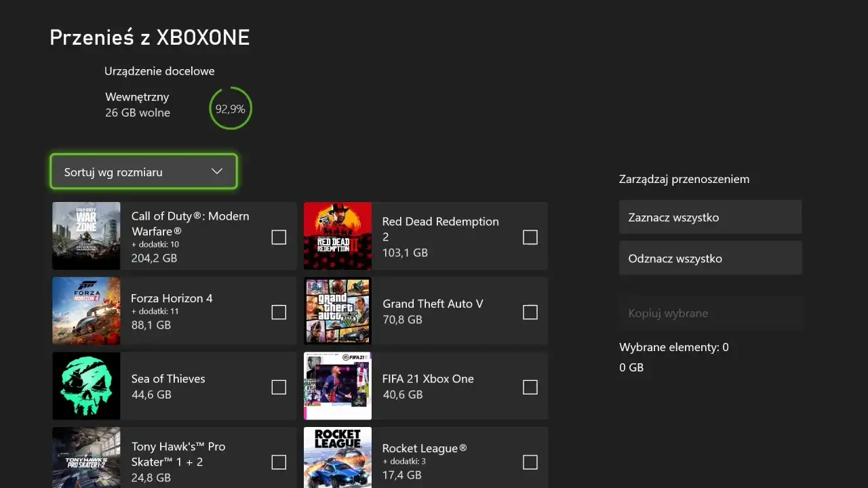Click the 44,6 GB size text
This screenshot has height=488, width=868.
[x=151, y=394]
